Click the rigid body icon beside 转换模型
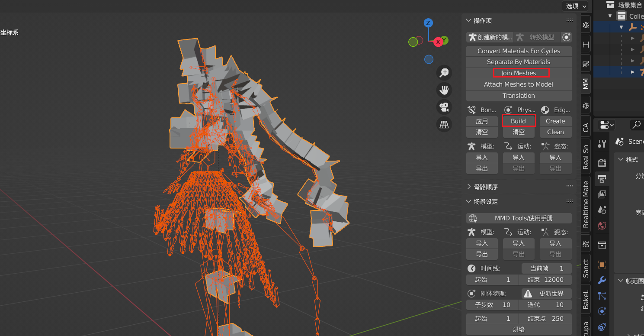Screen dimensions: 644x336 coord(566,37)
